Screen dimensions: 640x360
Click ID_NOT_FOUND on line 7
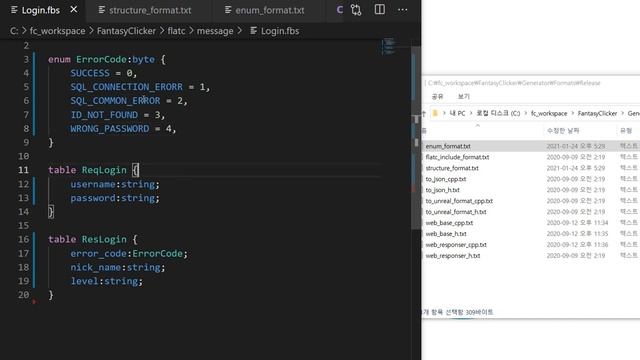(x=104, y=115)
